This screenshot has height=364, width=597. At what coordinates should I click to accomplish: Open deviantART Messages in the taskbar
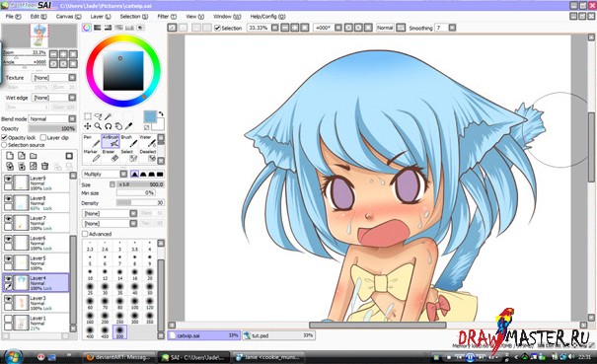coord(118,357)
